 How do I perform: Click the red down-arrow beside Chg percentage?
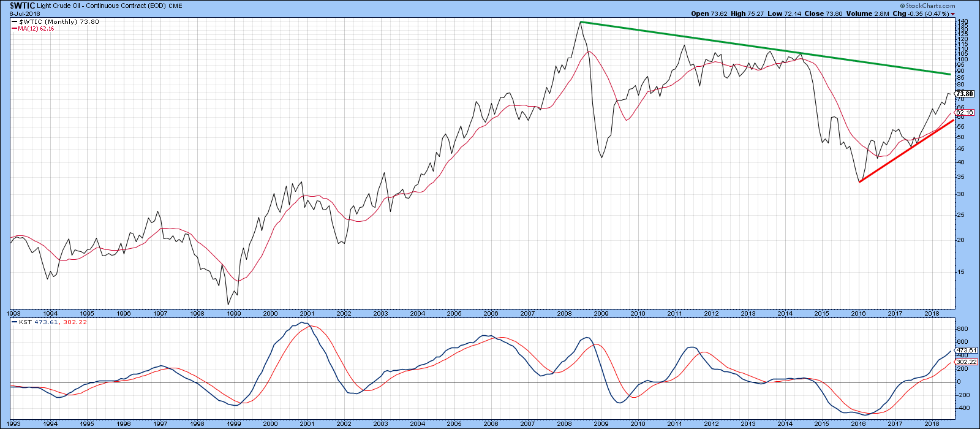click(952, 13)
